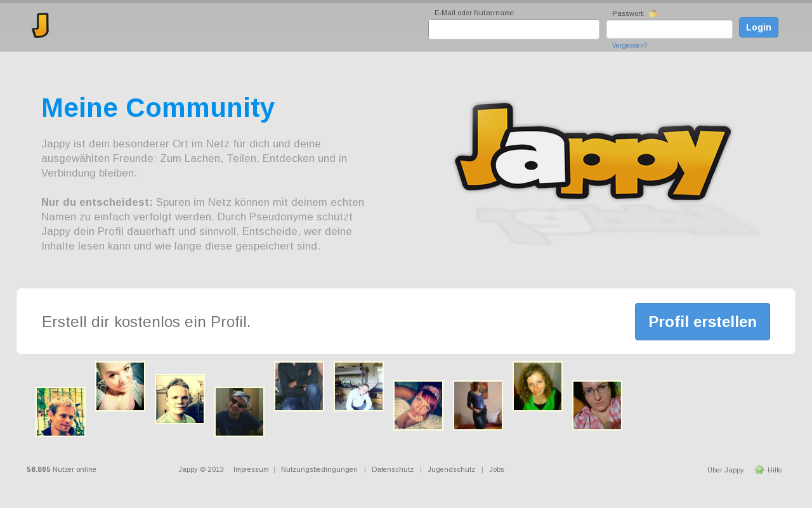The image size is (812, 508).
Task: Open profile photo of person with crossed arms
Action: pyautogui.click(x=299, y=387)
